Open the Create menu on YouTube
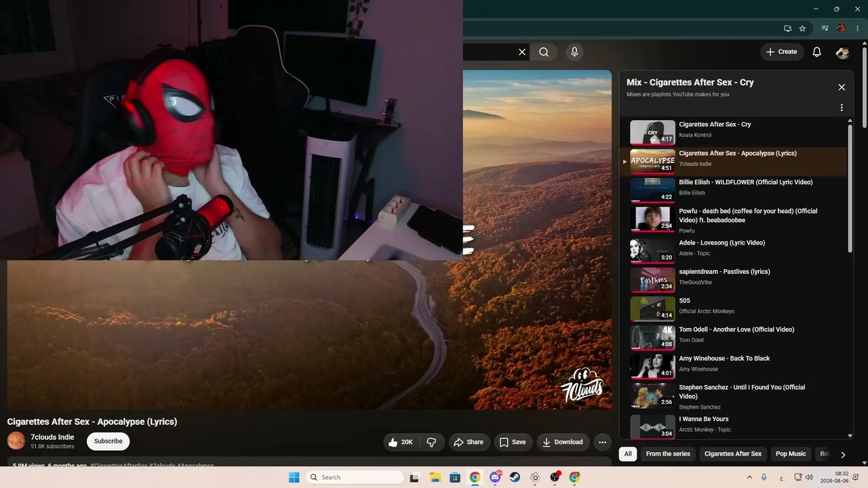868x488 pixels. pyautogui.click(x=782, y=52)
